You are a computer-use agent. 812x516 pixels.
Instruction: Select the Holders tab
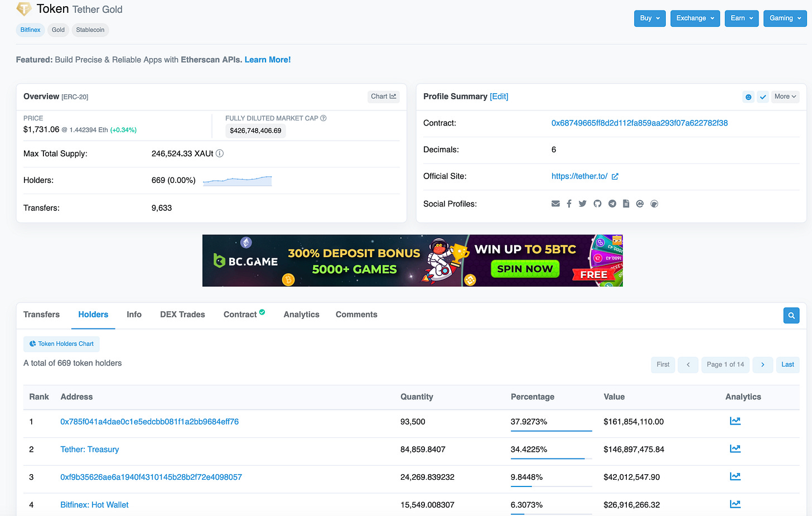93,315
